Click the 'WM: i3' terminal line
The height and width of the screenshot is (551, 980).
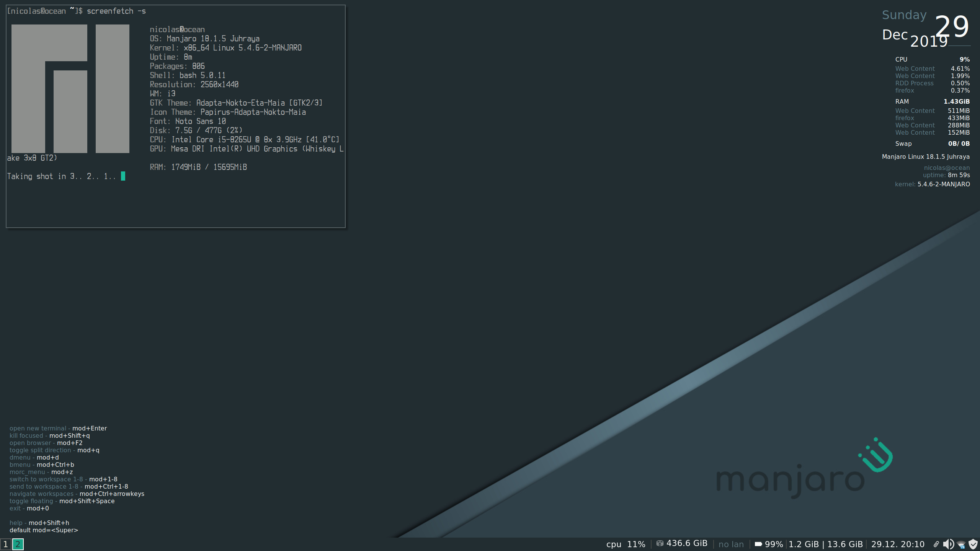click(x=162, y=94)
